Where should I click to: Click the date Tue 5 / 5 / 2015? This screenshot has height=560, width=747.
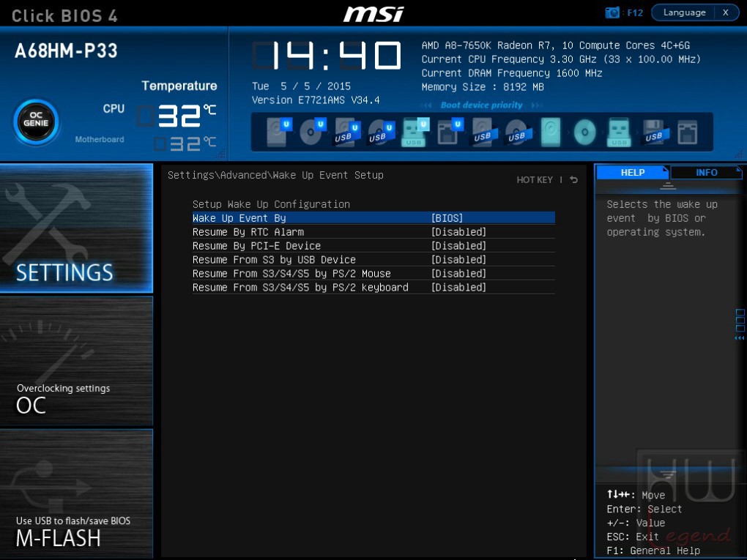coord(301,86)
